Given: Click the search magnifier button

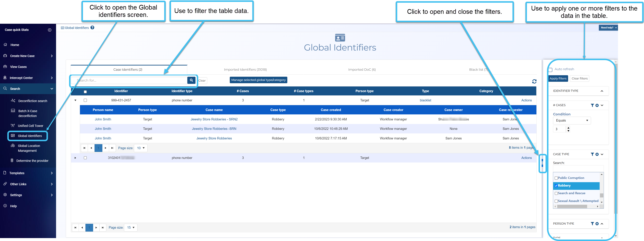Looking at the screenshot, I should 191,80.
